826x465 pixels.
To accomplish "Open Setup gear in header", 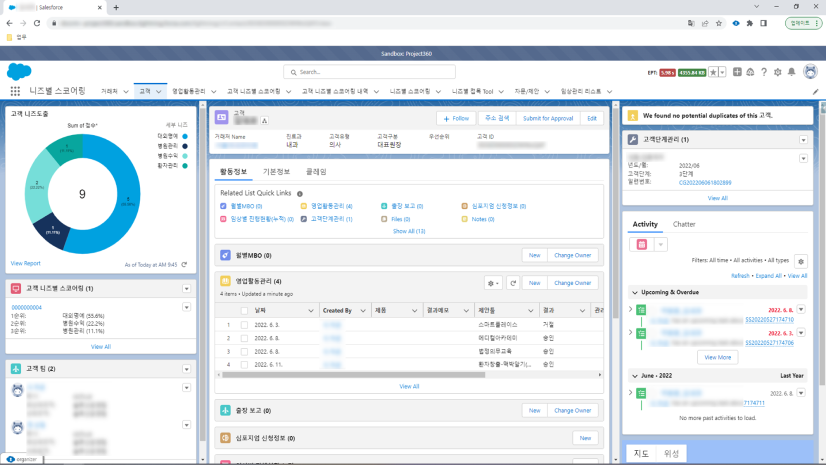I will [778, 72].
